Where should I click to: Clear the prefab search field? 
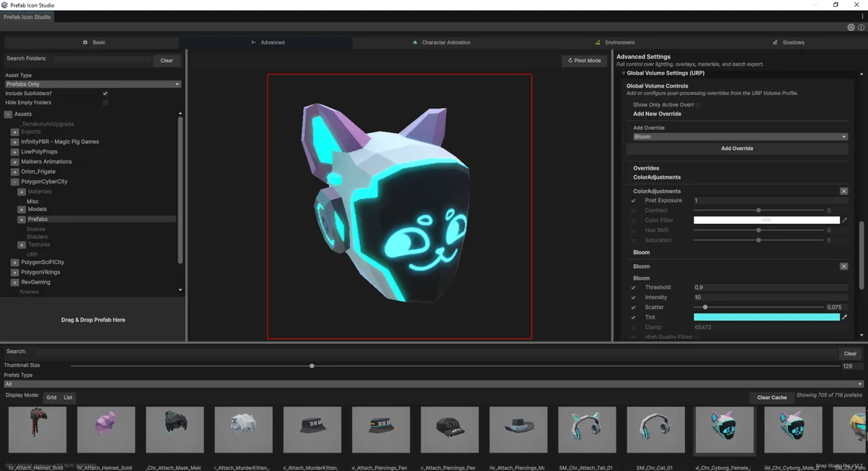(x=850, y=354)
